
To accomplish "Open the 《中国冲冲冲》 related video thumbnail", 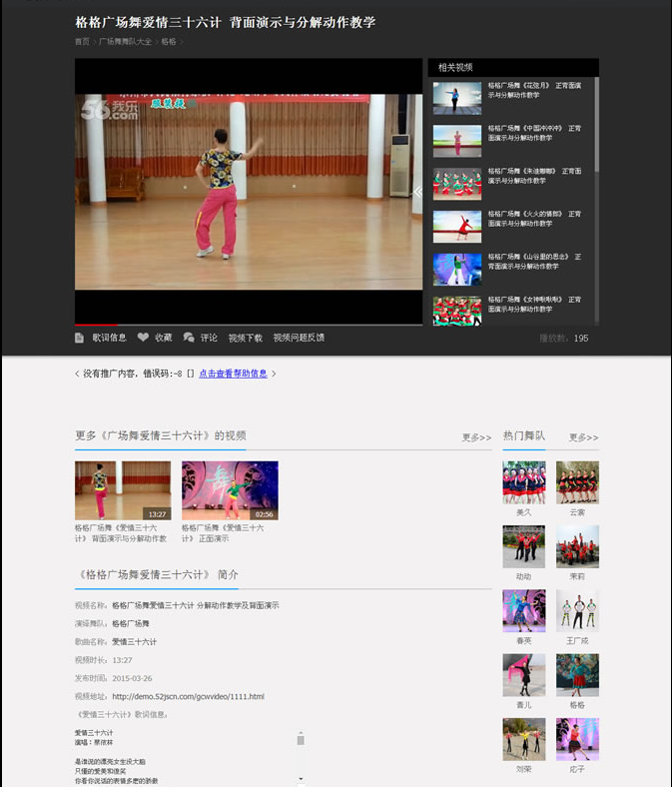I will tap(457, 142).
